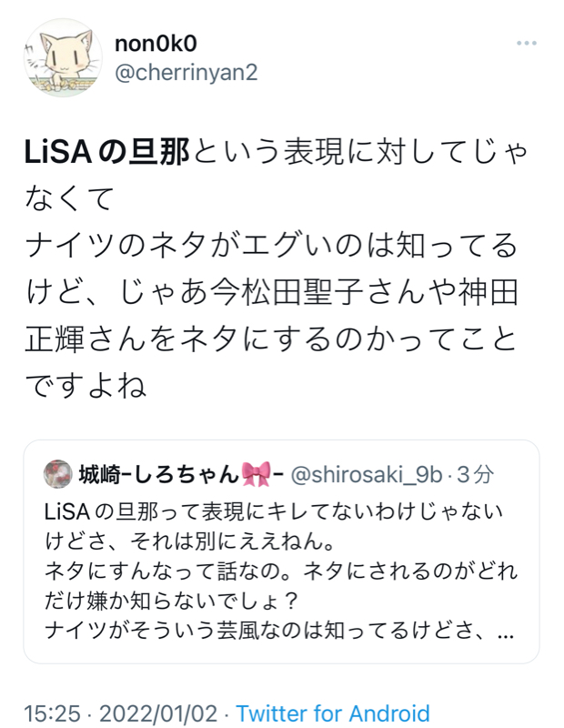The height and width of the screenshot is (728, 564).
Task: Click the quoted line ネタにすんなって話なの
Action: pos(170,571)
